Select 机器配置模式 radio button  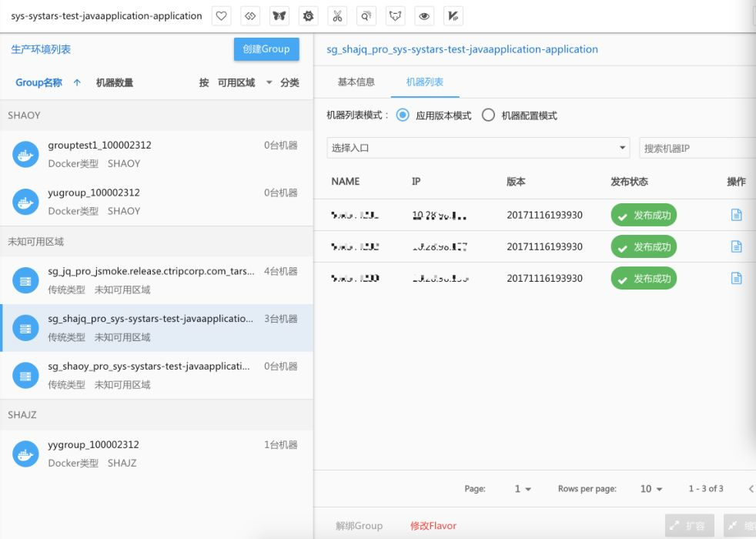click(x=488, y=115)
